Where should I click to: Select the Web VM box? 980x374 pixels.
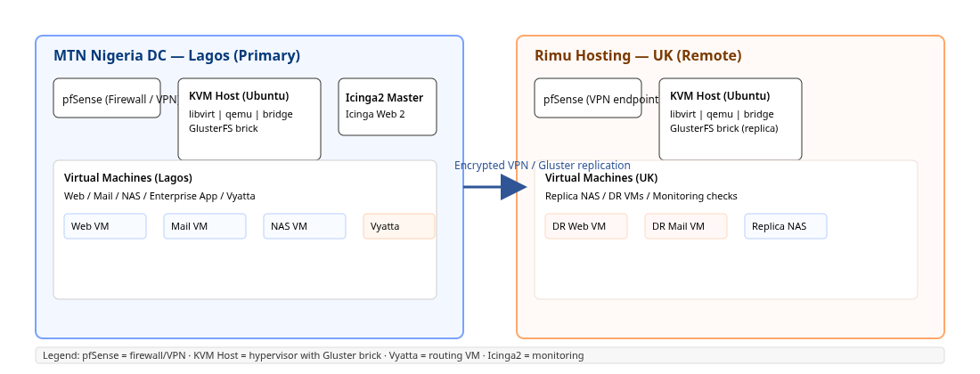point(105,226)
